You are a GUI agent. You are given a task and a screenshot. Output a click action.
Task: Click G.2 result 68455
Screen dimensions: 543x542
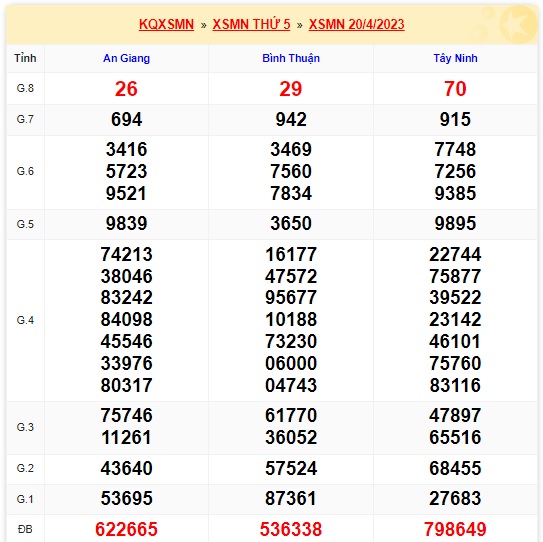click(455, 468)
